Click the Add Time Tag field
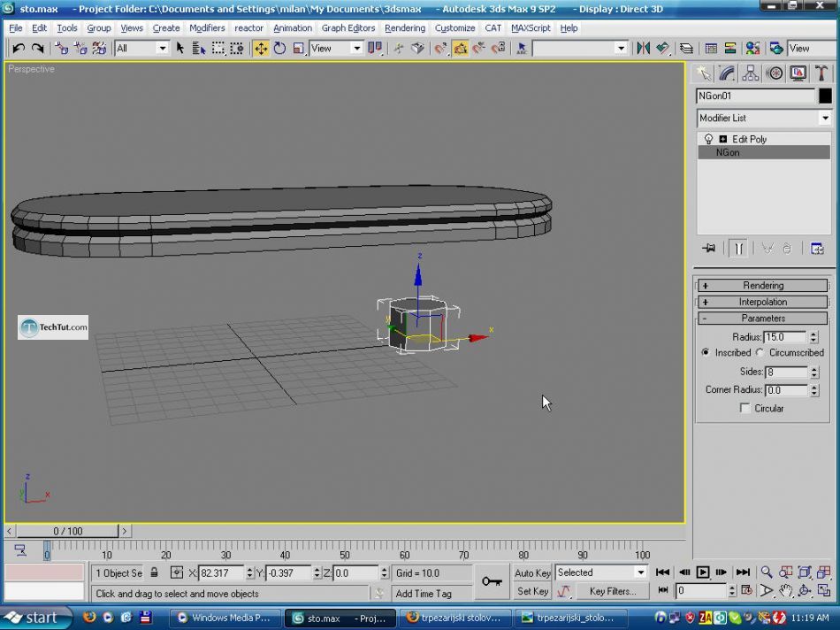The width and height of the screenshot is (840, 630). click(x=431, y=594)
